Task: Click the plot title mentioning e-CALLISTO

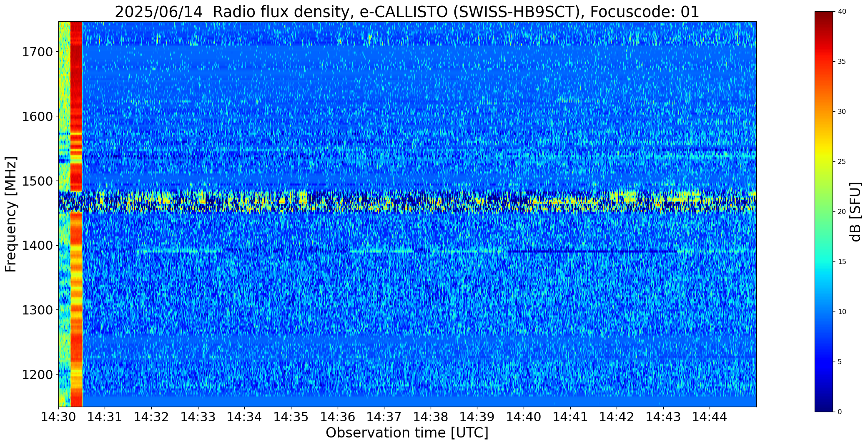Action: [407, 12]
